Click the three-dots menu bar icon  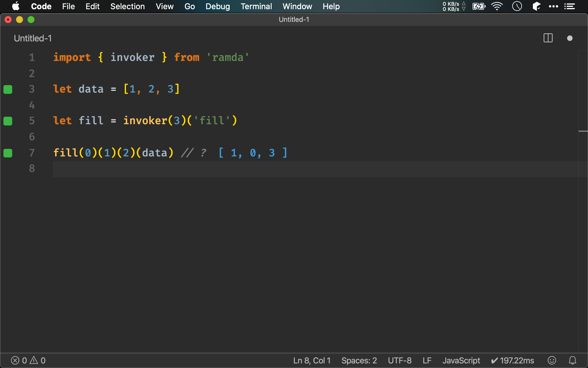coord(553,6)
